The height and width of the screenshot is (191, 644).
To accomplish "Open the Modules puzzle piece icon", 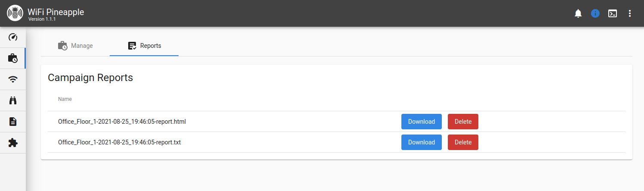I will pos(13,143).
